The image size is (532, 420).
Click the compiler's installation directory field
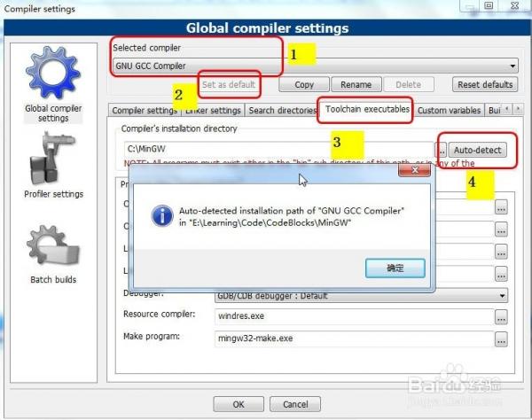coord(279,151)
